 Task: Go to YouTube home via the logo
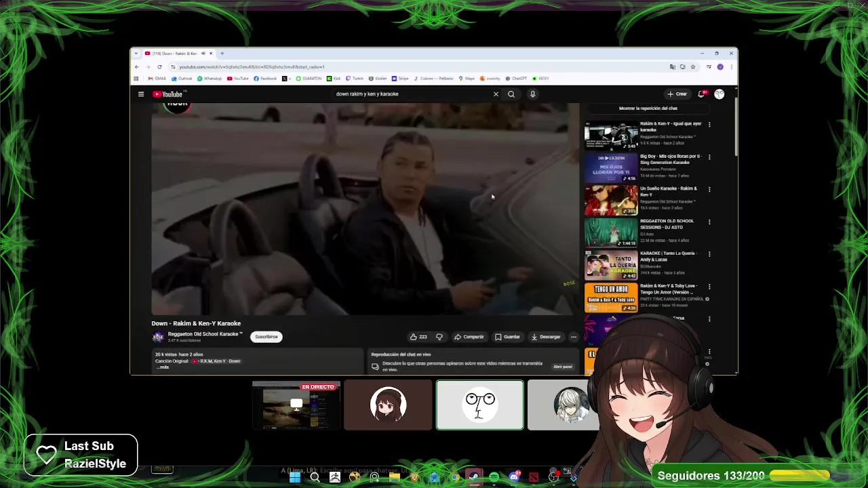point(168,94)
